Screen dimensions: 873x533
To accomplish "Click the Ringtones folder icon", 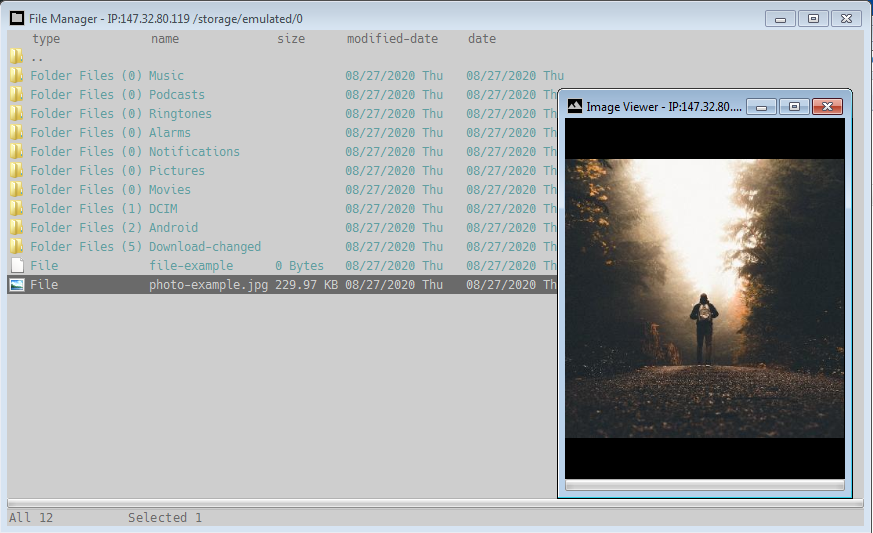I will tap(16, 113).
